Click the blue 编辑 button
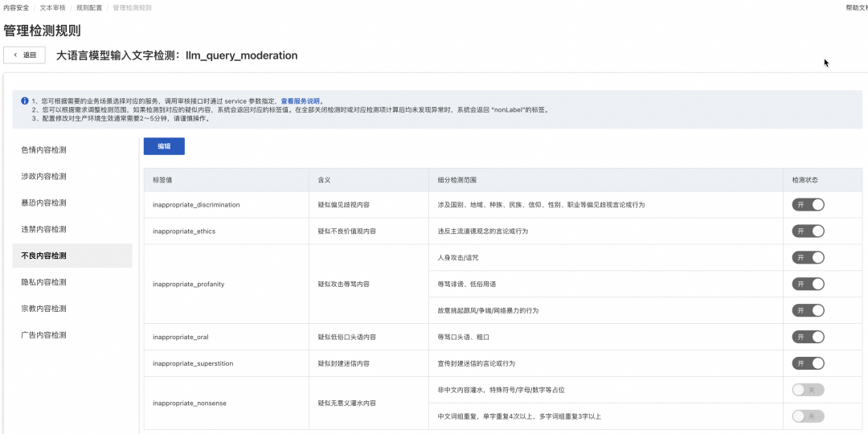 tap(164, 146)
